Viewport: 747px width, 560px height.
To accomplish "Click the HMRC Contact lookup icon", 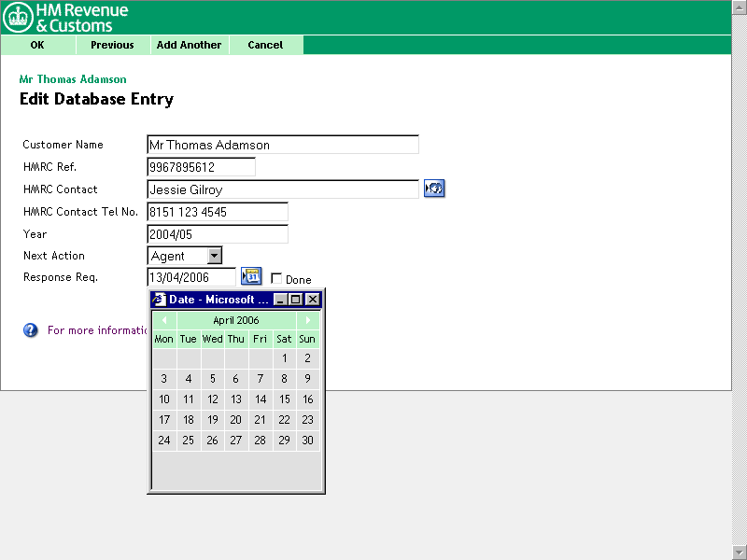I will pyautogui.click(x=433, y=189).
